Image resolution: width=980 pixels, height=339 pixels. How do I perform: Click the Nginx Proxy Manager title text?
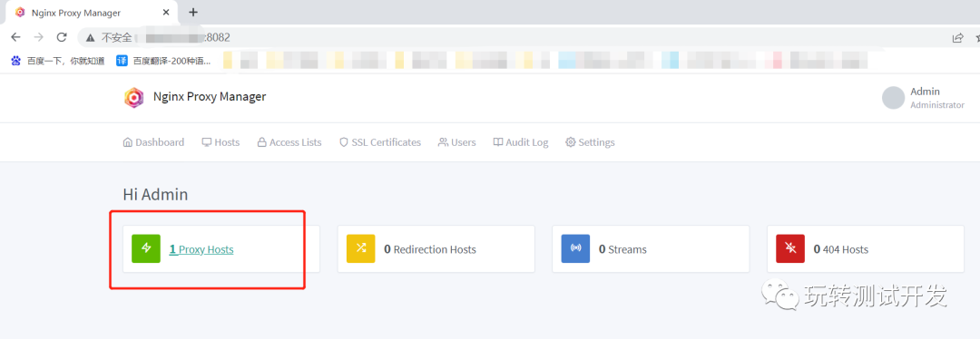210,97
